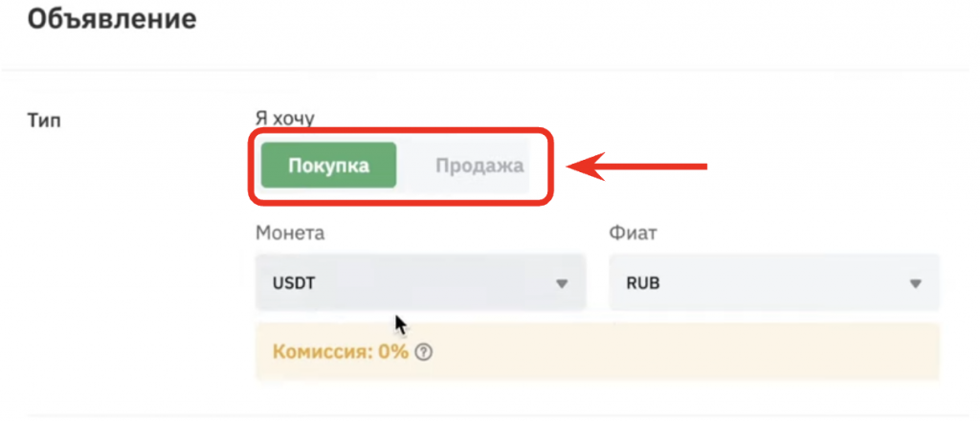The height and width of the screenshot is (422, 980).
Task: Click the USDT dropdown arrow
Action: (x=562, y=283)
